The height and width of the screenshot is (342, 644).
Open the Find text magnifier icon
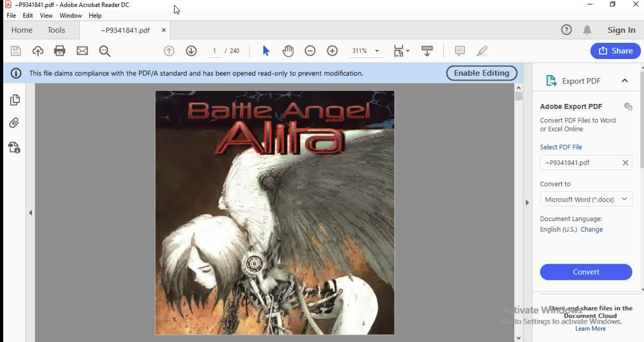[x=104, y=51]
